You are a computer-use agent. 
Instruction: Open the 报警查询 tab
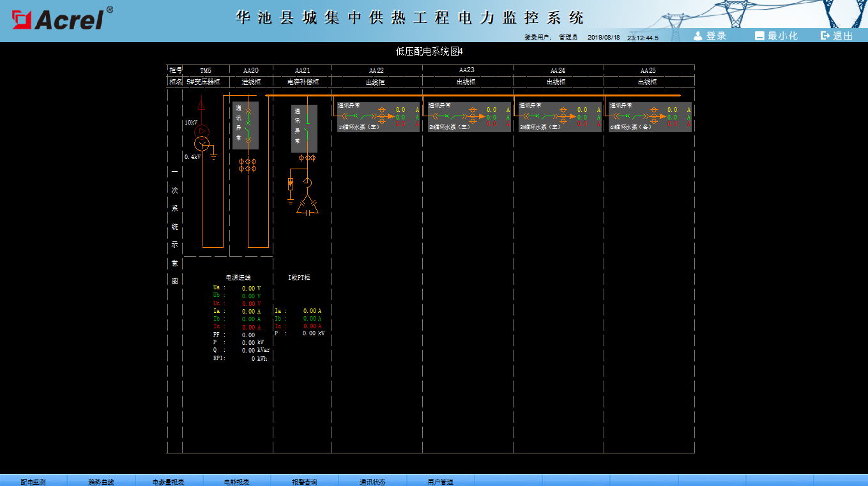coord(304,482)
